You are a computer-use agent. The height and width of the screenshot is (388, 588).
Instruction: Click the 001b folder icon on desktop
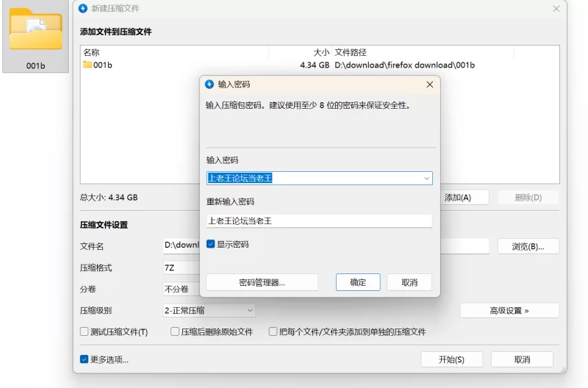click(35, 31)
